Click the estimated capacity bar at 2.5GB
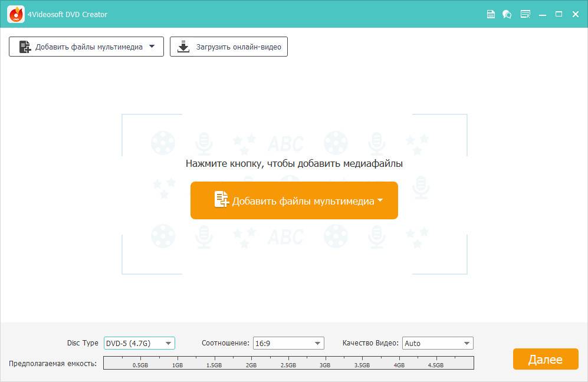 click(x=288, y=363)
